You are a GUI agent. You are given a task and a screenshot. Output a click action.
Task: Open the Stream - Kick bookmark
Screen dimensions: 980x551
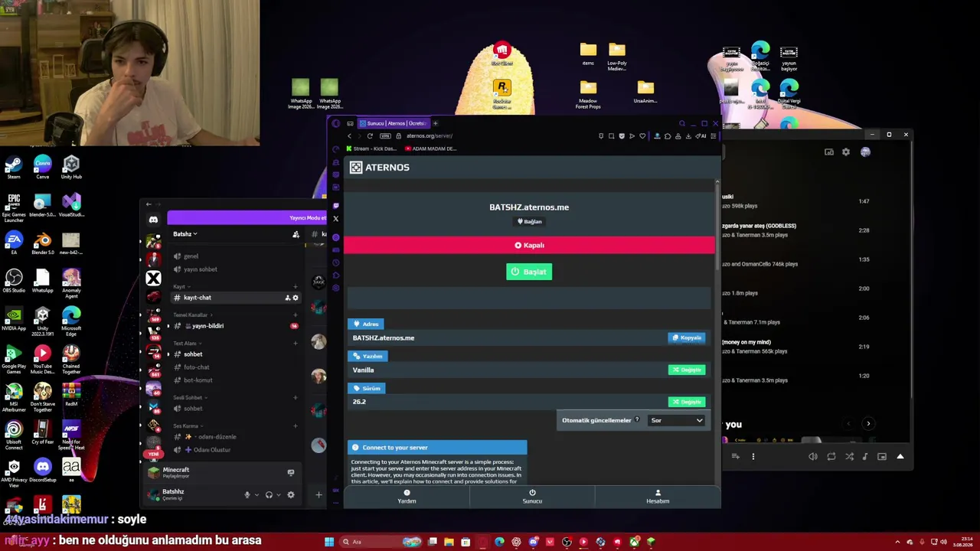[x=373, y=148]
